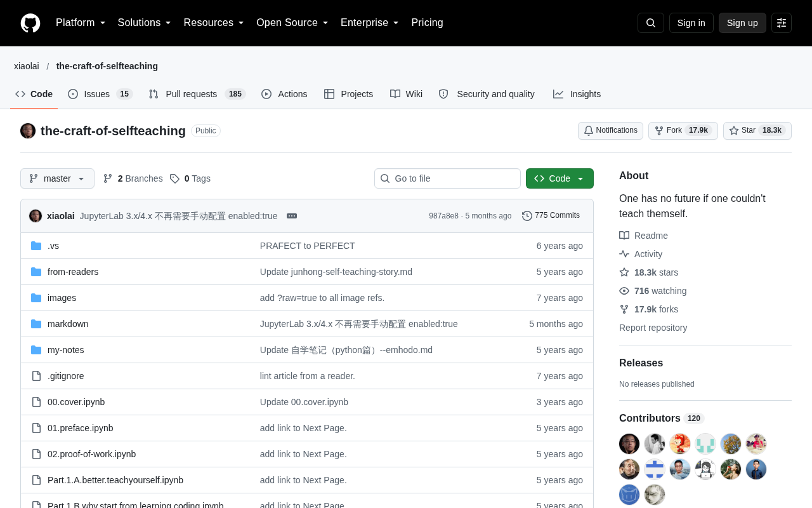Open the ellipsis commit message expander
Viewport: 812px width, 508px height.
(292, 216)
